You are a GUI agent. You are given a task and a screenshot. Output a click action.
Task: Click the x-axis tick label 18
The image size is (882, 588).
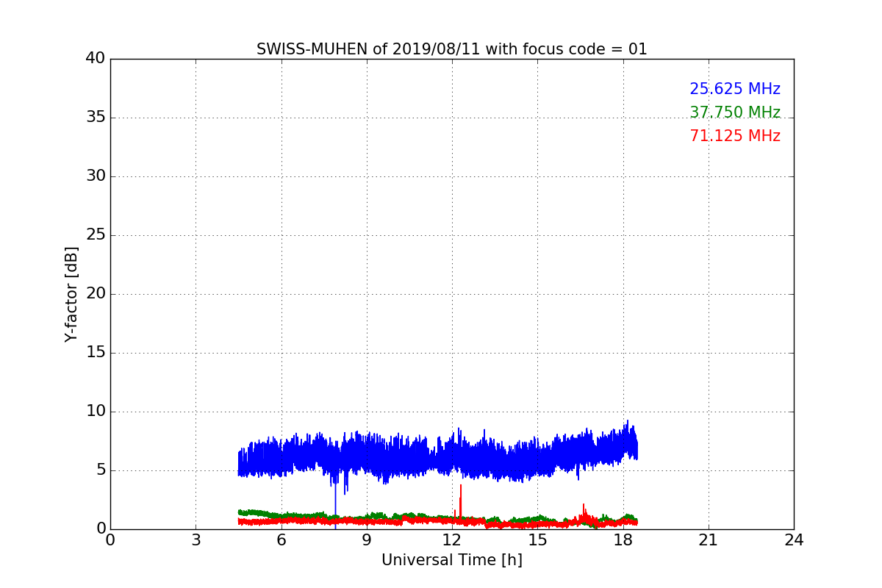(x=623, y=540)
